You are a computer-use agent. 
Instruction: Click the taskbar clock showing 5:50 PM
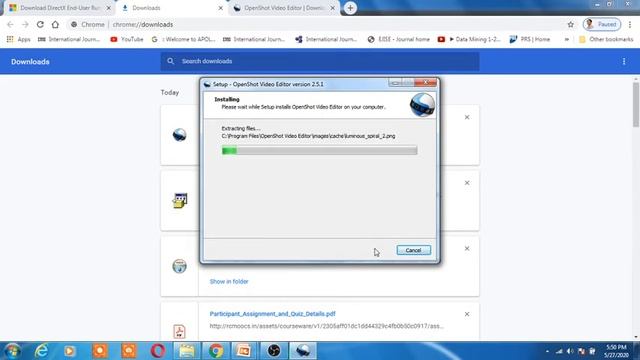click(616, 351)
